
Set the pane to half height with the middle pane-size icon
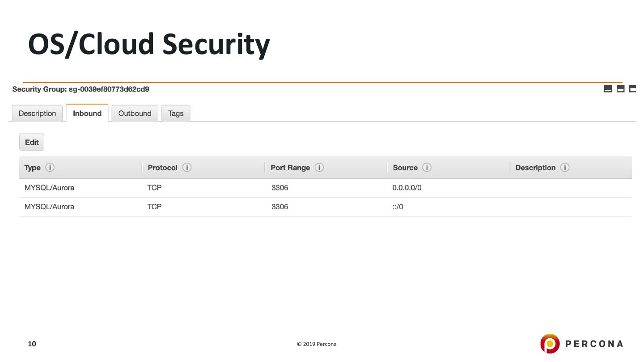[x=620, y=88]
